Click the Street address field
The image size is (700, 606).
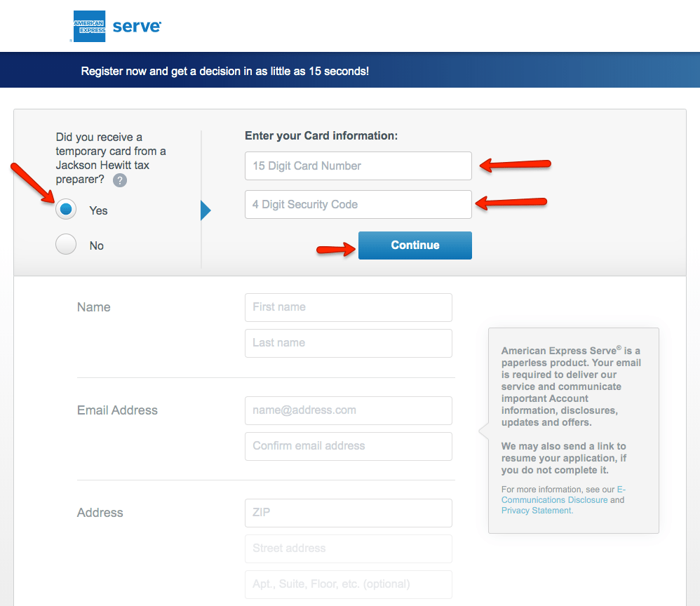pyautogui.click(x=348, y=548)
